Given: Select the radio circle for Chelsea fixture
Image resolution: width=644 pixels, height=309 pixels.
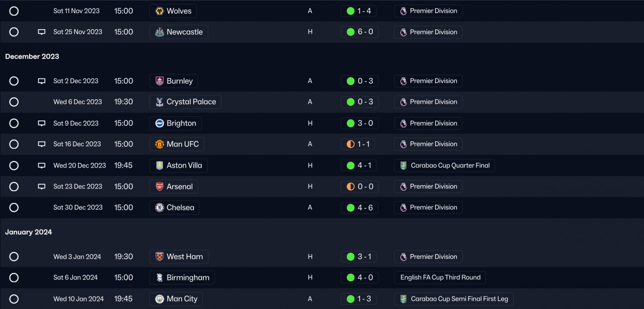Looking at the screenshot, I should click(14, 207).
